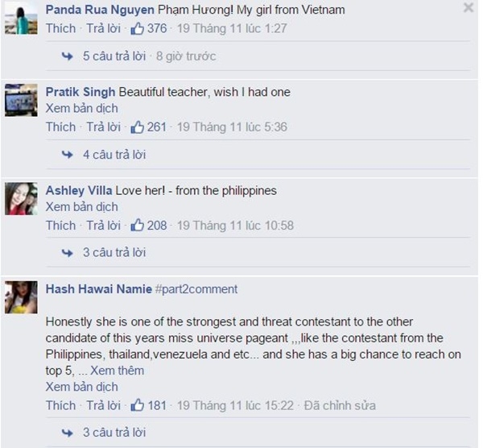The image size is (483, 448).
Task: Open Hash Hawai Namie's profile name link
Action: point(99,289)
